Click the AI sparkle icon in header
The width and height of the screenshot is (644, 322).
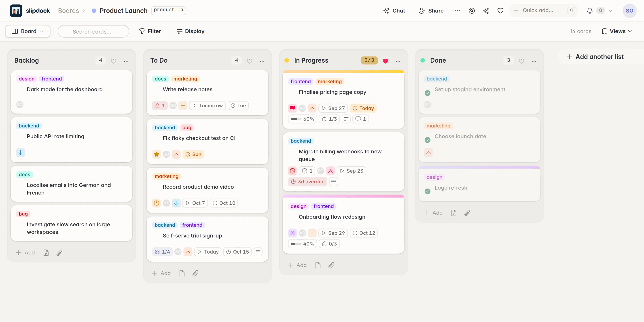point(486,11)
